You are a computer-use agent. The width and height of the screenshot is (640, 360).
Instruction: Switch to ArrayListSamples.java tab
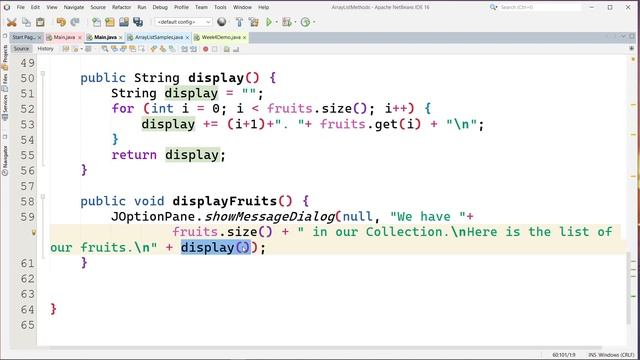[159, 37]
